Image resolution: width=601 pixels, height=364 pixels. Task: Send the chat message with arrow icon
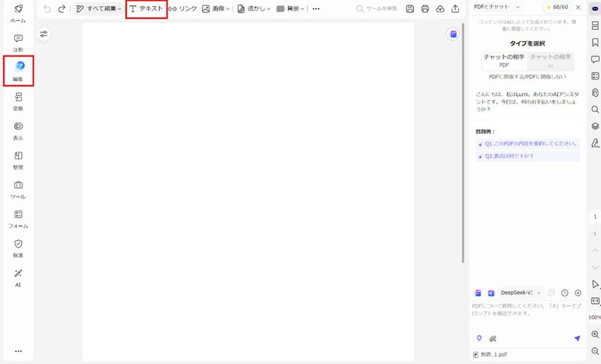[577, 338]
